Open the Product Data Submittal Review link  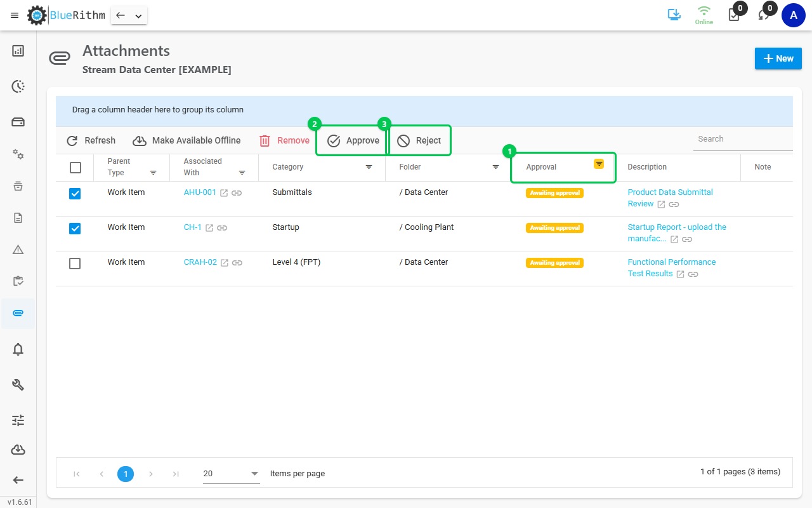(670, 198)
